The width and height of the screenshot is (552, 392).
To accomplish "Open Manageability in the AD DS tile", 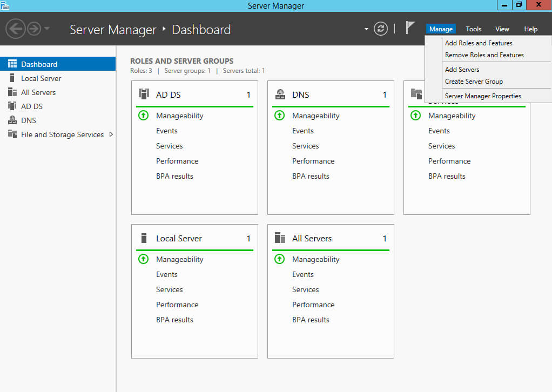I will [x=179, y=116].
